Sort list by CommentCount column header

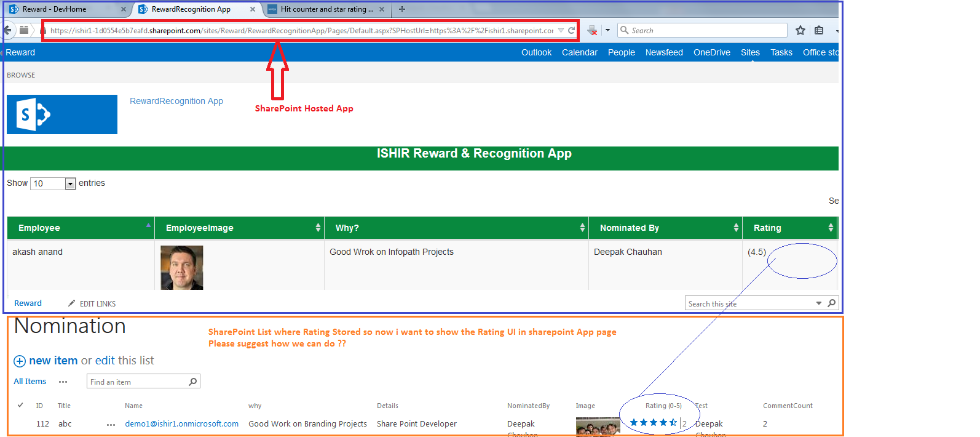click(788, 406)
